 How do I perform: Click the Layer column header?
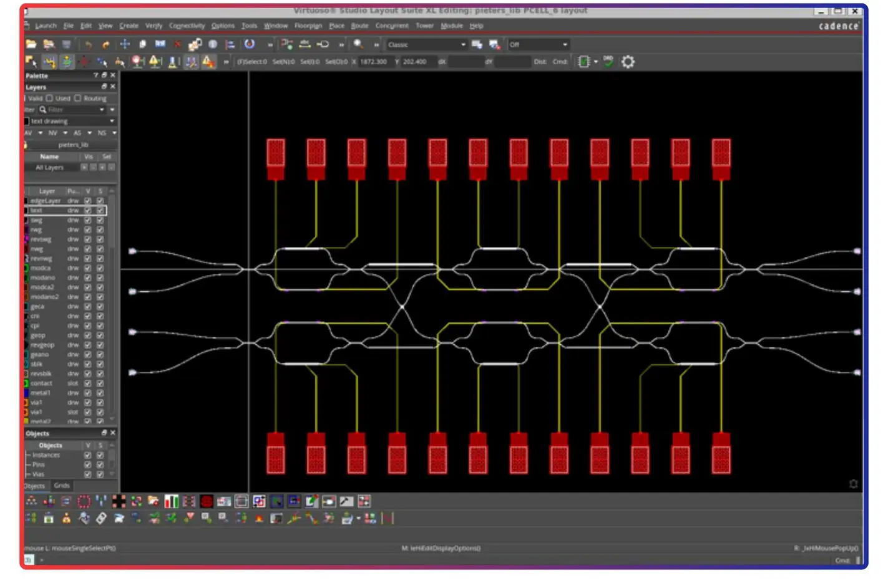(47, 191)
